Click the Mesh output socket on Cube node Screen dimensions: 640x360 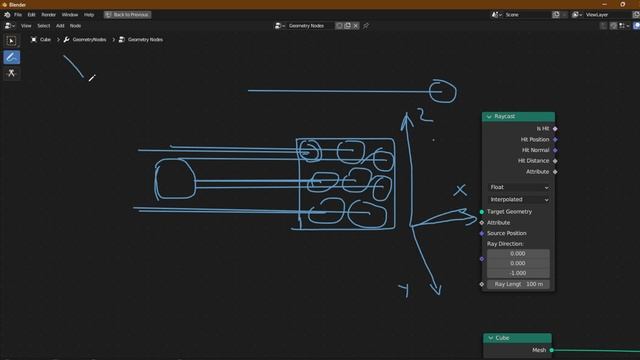click(x=551, y=350)
